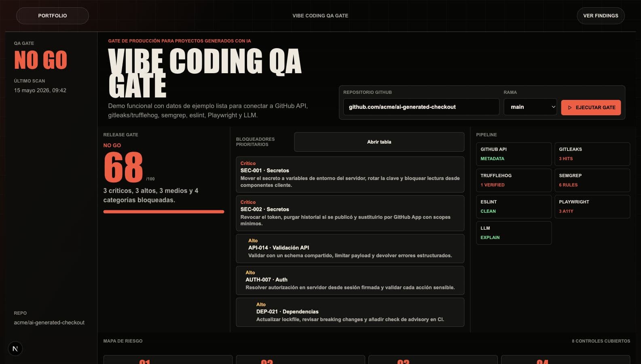Click the NO GO label above score
641x364 pixels.
(x=112, y=145)
